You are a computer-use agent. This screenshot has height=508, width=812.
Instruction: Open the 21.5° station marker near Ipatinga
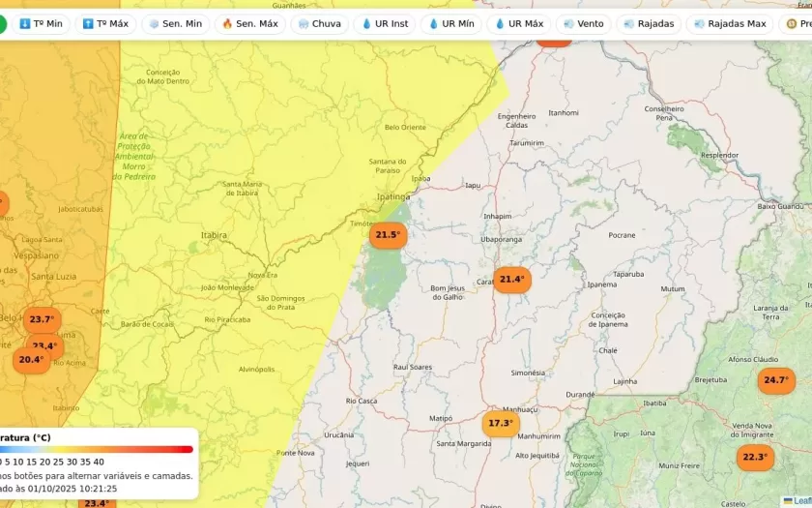point(388,235)
